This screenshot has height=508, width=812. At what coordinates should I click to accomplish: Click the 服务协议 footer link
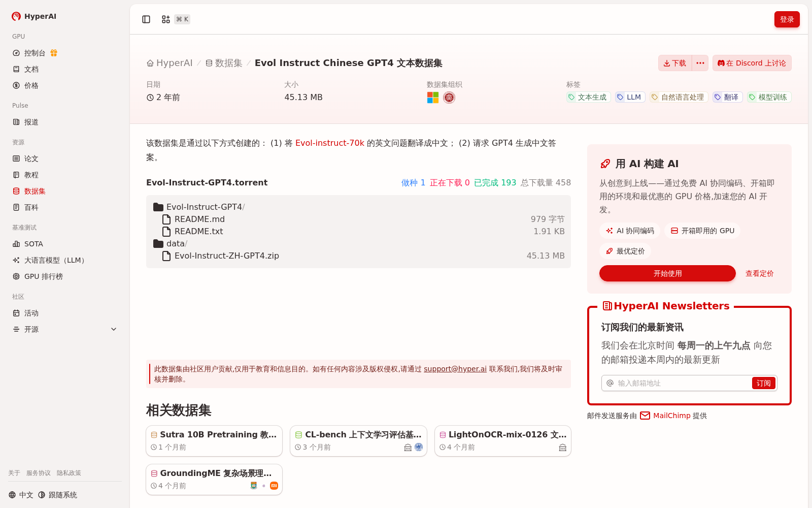tap(39, 473)
